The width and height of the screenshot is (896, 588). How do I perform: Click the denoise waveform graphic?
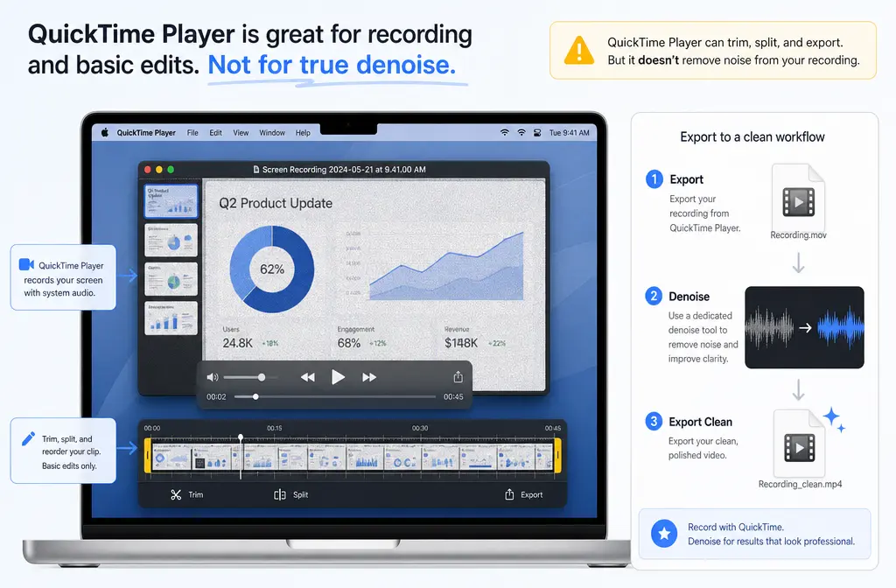[805, 327]
